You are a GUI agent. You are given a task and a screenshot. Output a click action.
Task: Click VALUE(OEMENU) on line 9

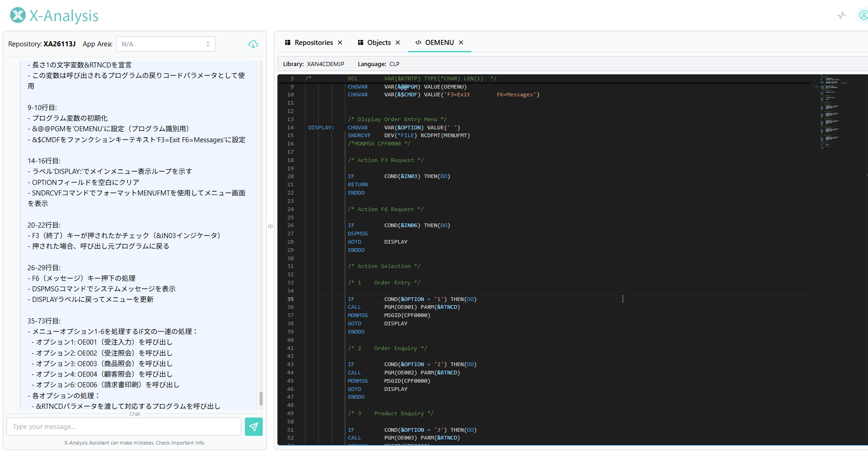point(445,87)
